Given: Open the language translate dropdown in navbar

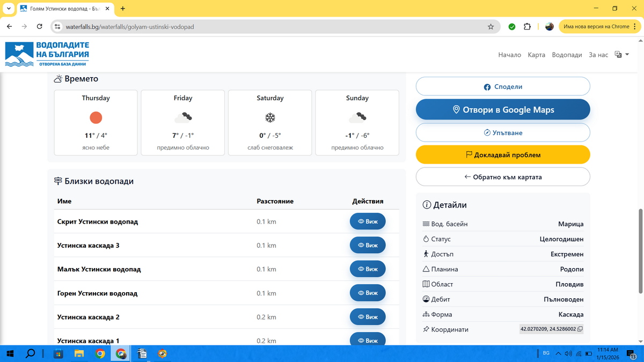Looking at the screenshot, I should pos(621,55).
